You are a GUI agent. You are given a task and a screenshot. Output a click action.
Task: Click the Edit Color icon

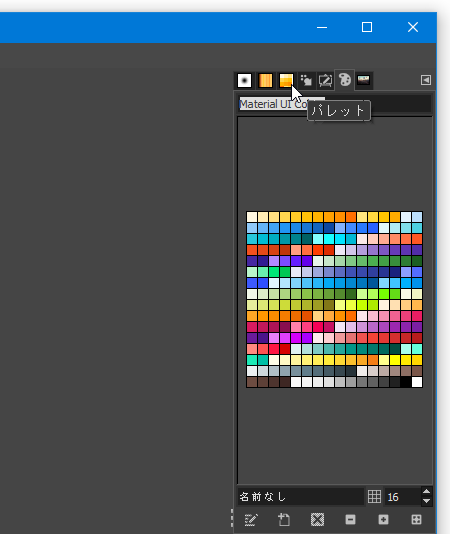pos(251,520)
